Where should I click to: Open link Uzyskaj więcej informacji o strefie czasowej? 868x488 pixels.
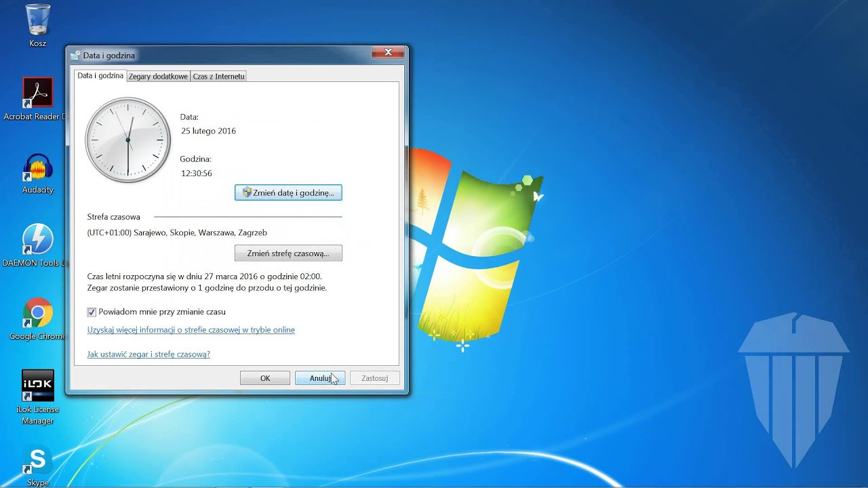click(191, 330)
